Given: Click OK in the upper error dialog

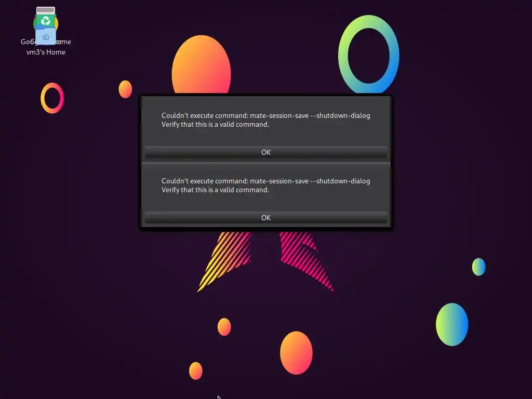Looking at the screenshot, I should (x=265, y=152).
